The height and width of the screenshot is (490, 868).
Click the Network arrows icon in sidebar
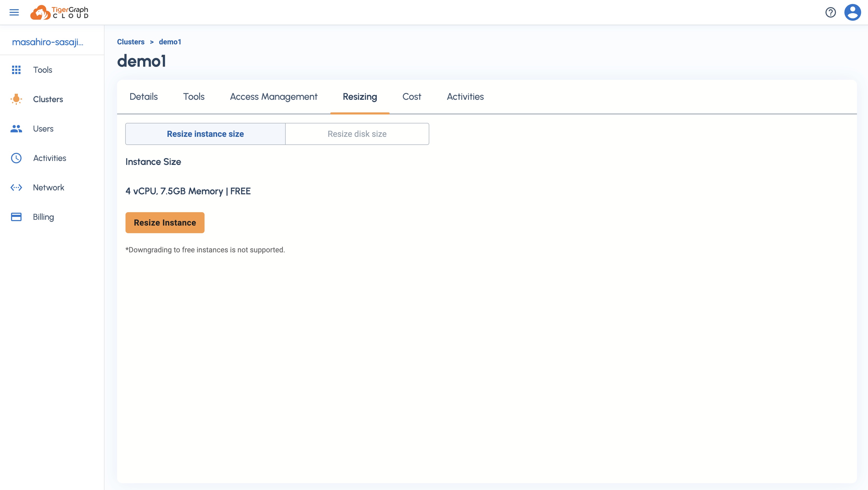(x=16, y=187)
